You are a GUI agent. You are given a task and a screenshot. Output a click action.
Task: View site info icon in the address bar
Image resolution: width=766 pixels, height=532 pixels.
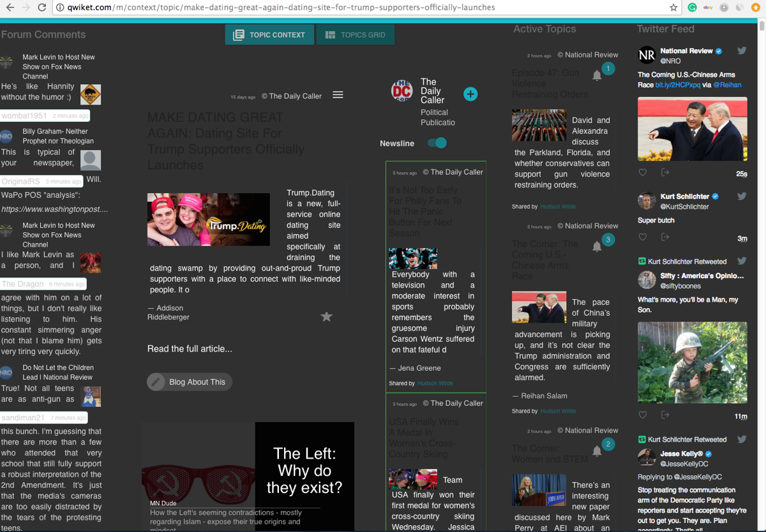[59, 8]
